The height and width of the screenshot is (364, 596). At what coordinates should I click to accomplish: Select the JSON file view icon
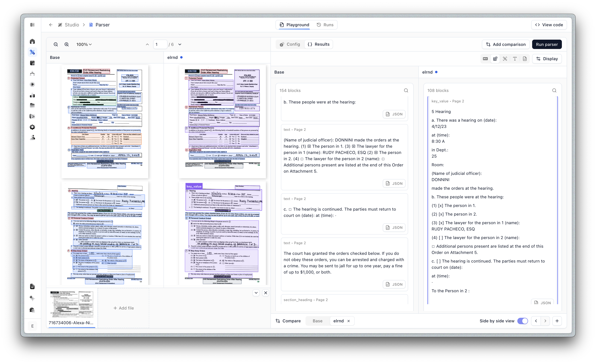(x=525, y=59)
